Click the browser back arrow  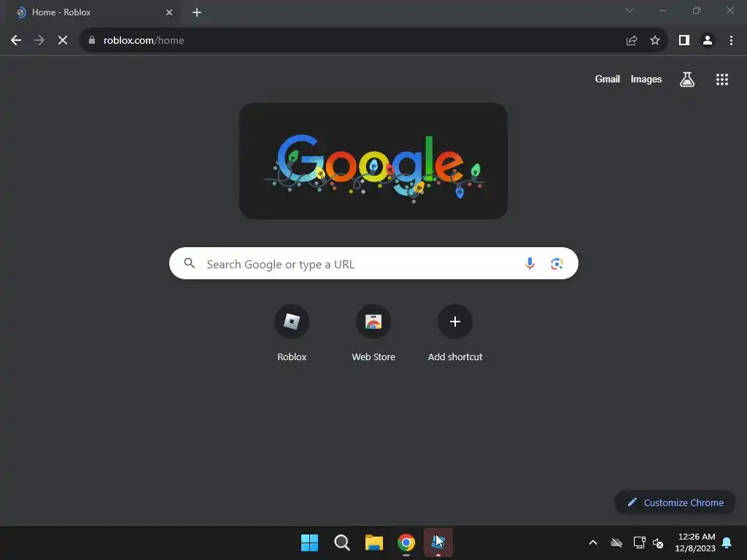coord(16,41)
